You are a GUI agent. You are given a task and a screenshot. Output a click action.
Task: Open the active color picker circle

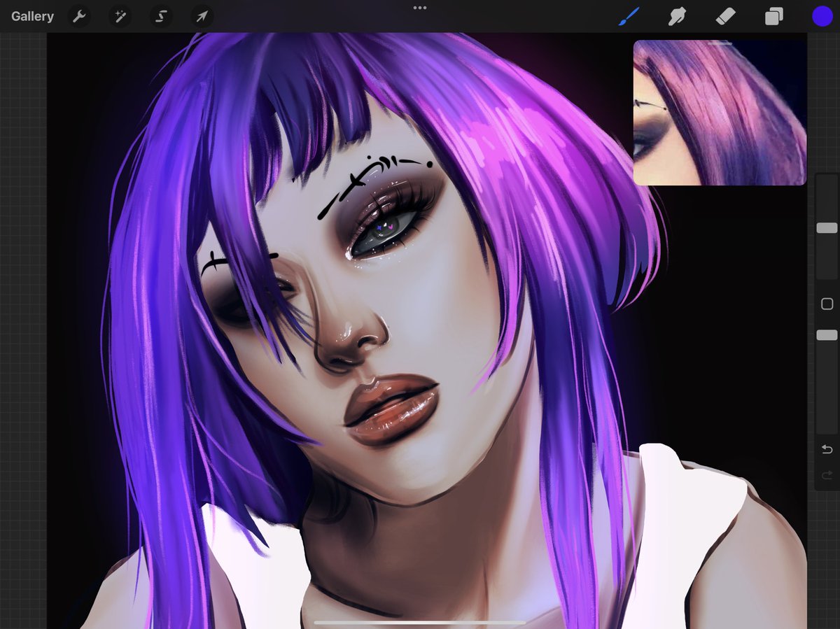click(822, 16)
